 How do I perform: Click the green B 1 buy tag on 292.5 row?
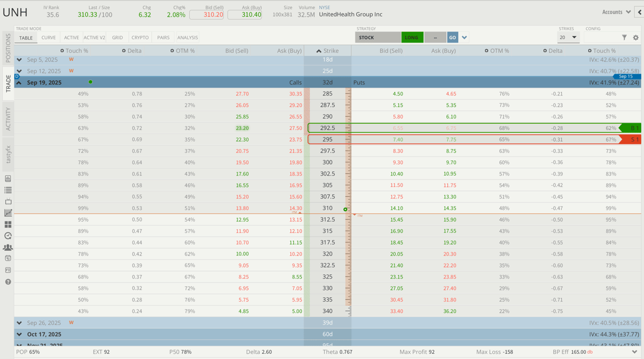click(630, 128)
